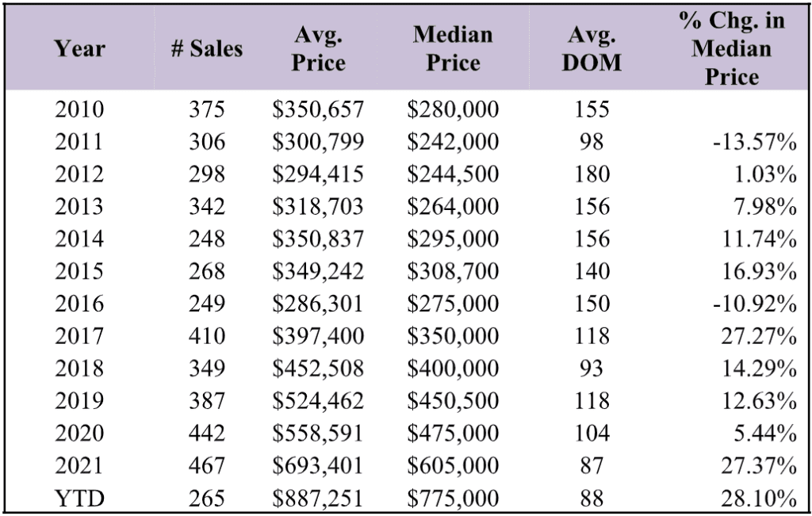Click the 2010 year cell
Image resolution: width=812 pixels, height=516 pixels.
coord(79,109)
